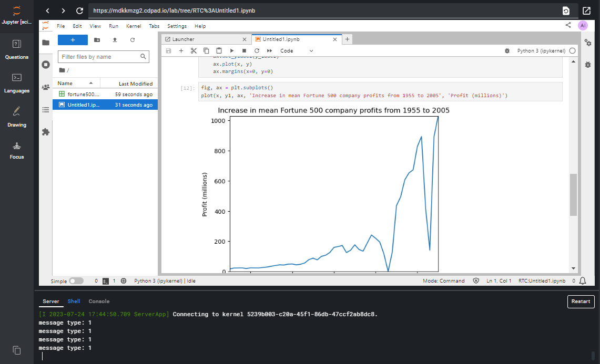Switch to Shell tab in bottom panel
This screenshot has height=364, width=600.
[x=74, y=301]
